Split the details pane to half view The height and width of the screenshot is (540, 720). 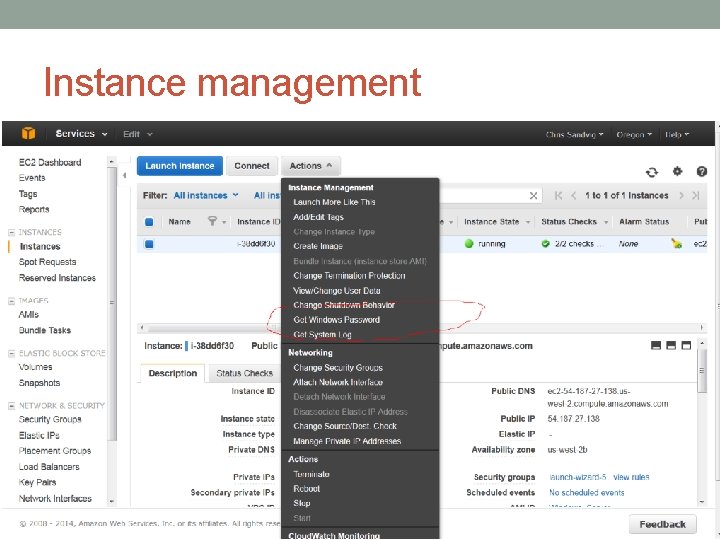pos(671,345)
